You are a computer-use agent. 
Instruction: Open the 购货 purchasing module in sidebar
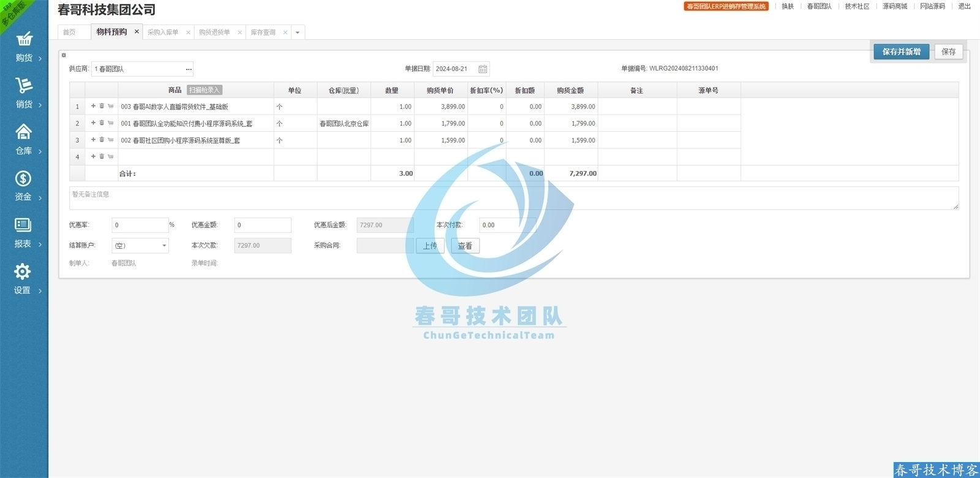(x=24, y=47)
